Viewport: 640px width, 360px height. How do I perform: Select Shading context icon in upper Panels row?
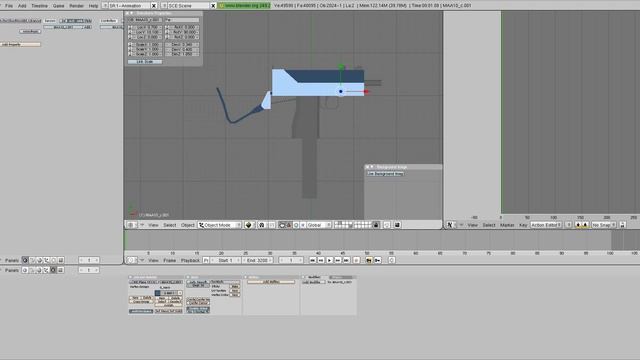40,260
